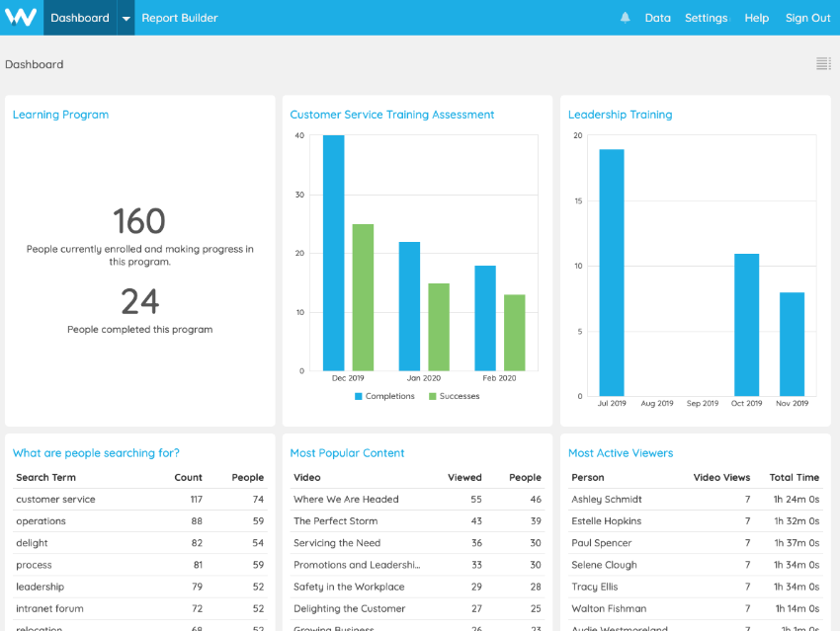Open the Data menu
This screenshot has height=631, width=840.
click(x=657, y=18)
